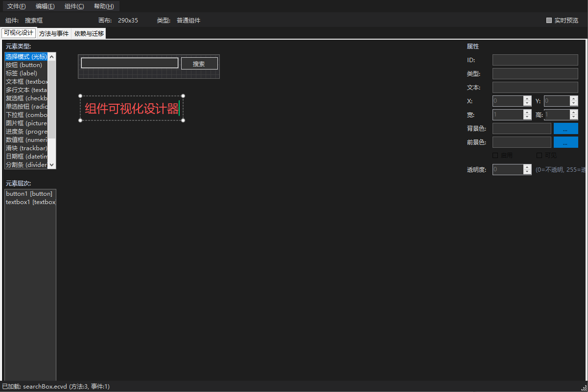Select 文本框 (textbox) element type
This screenshot has height=392, width=588.
26,82
